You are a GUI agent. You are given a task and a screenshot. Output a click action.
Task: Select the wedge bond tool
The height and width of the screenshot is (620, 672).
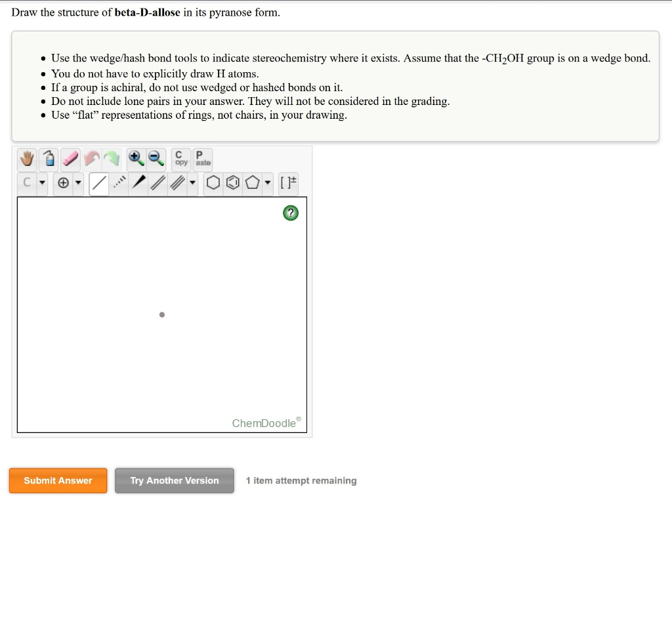pos(138,182)
